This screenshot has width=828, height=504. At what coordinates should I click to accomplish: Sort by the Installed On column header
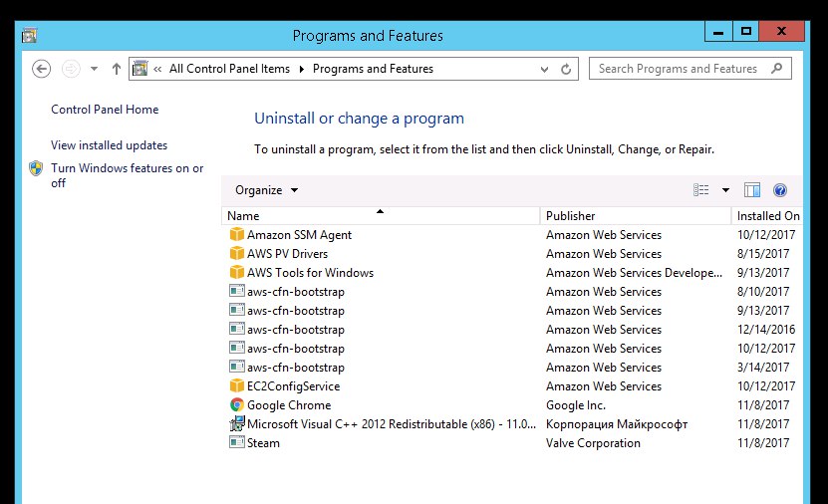pyautogui.click(x=768, y=216)
